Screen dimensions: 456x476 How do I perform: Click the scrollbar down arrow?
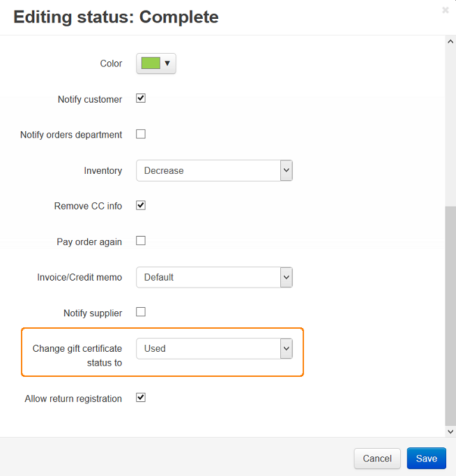coord(450,431)
